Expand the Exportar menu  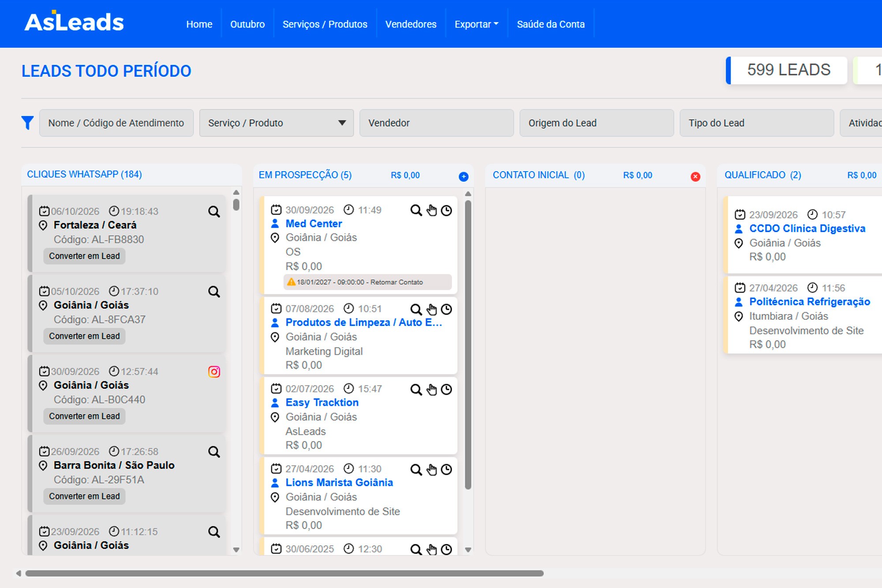point(476,24)
